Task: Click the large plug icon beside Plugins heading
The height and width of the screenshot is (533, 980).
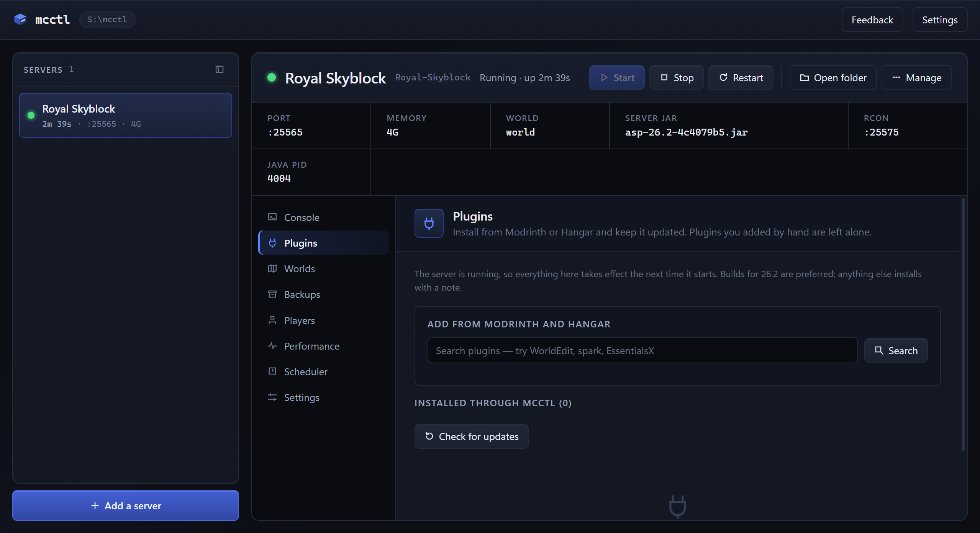Action: 429,223
